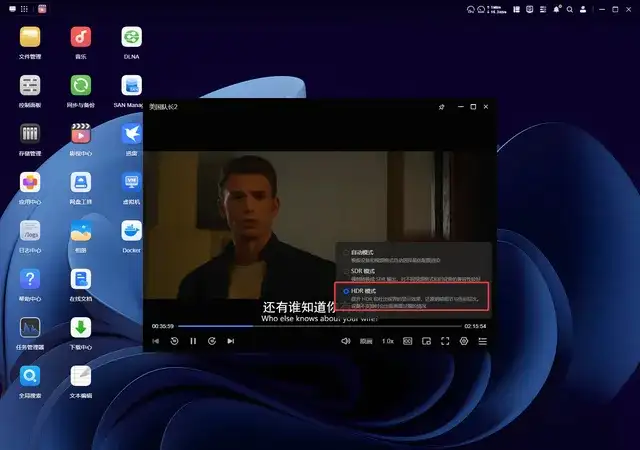Screen dimensions: 640x450
Task: Open the 控制面板 control panel
Action: coord(30,86)
